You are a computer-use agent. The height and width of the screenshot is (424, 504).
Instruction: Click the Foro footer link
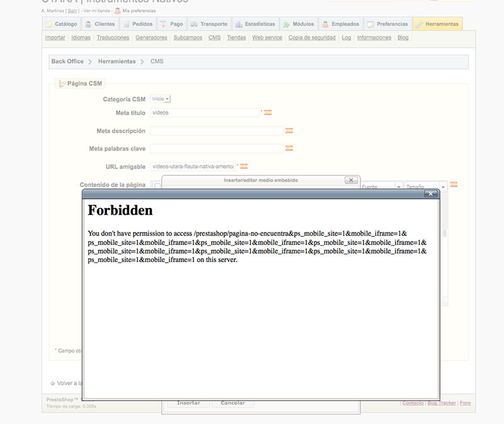click(465, 403)
